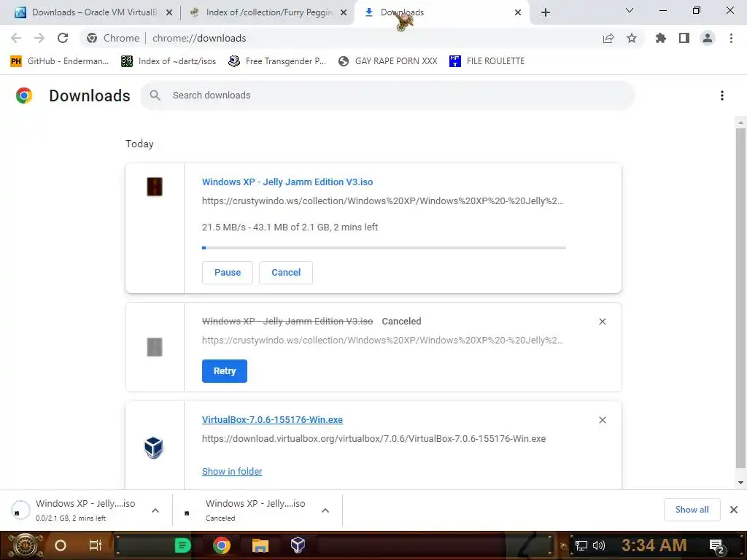Cancel the Jelly Jamm Edition download

point(286,273)
